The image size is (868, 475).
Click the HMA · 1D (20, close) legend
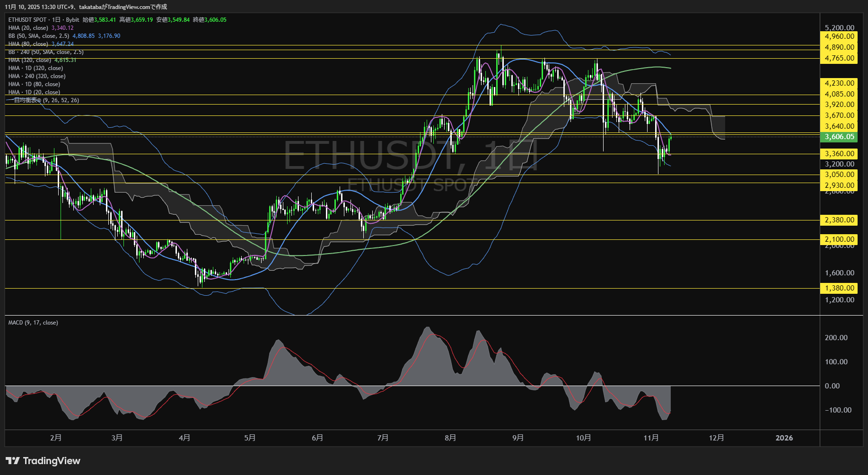tap(34, 92)
